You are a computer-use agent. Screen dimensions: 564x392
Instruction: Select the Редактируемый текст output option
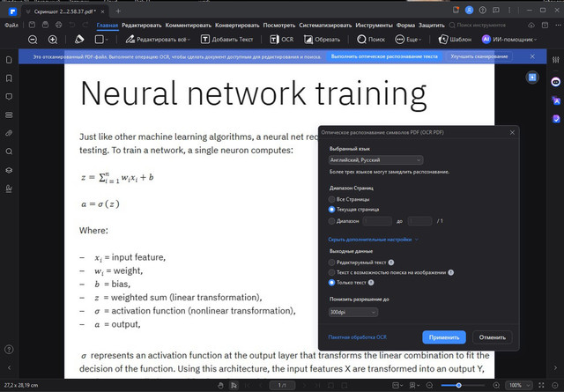(331, 263)
